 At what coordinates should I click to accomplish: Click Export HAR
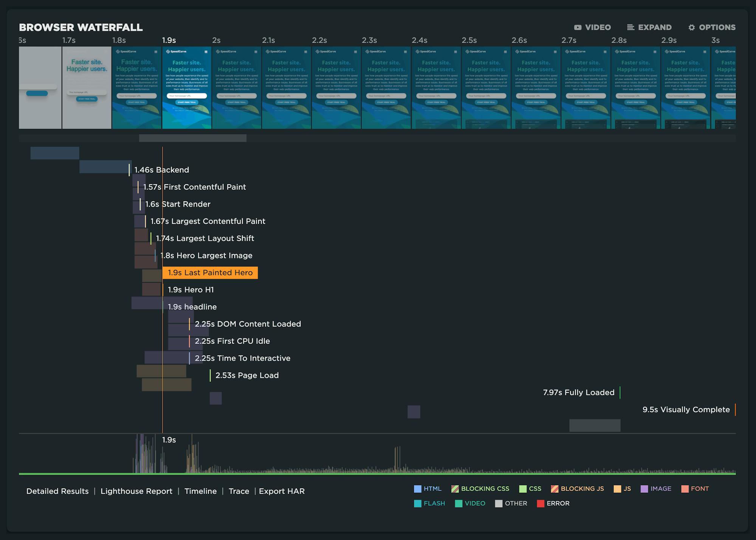click(x=282, y=491)
